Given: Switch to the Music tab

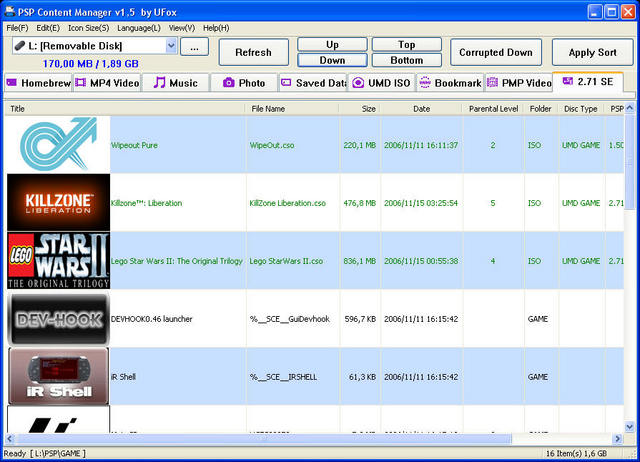Looking at the screenshot, I should coord(176,83).
